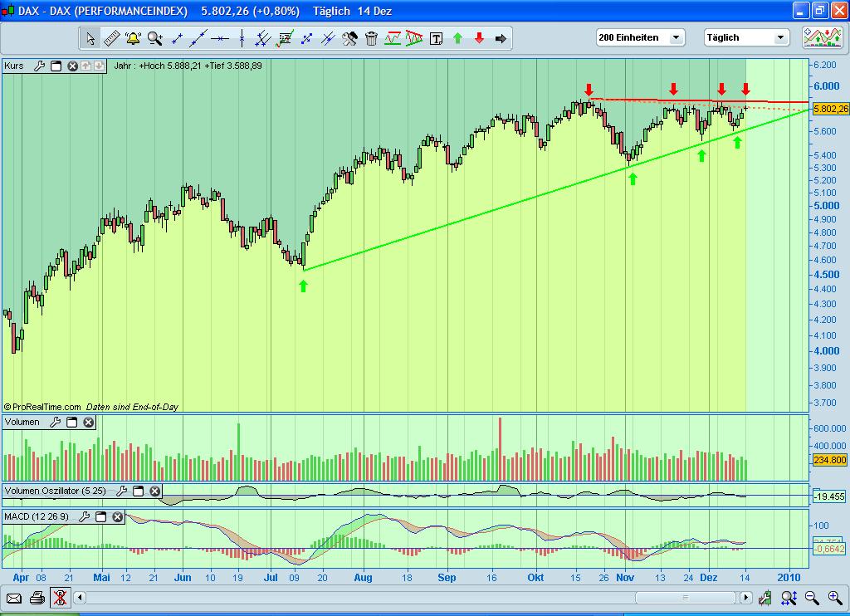The width and height of the screenshot is (850, 616).
Task: Click the 5.802,26 price axis label
Action: 828,108
